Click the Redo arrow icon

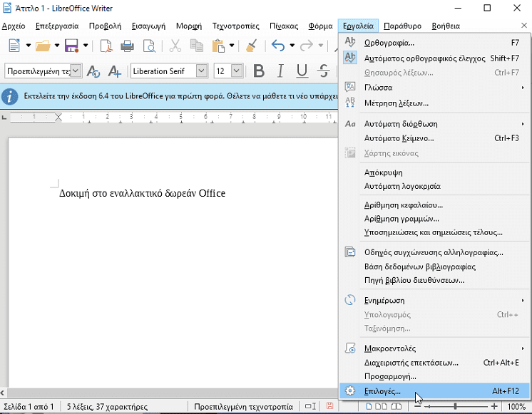tap(307, 46)
